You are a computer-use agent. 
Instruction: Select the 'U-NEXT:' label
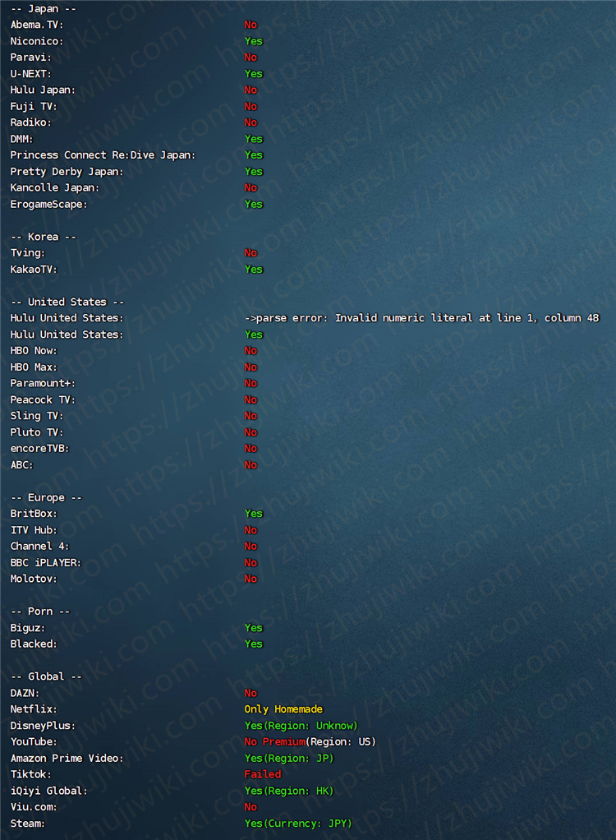click(30, 74)
